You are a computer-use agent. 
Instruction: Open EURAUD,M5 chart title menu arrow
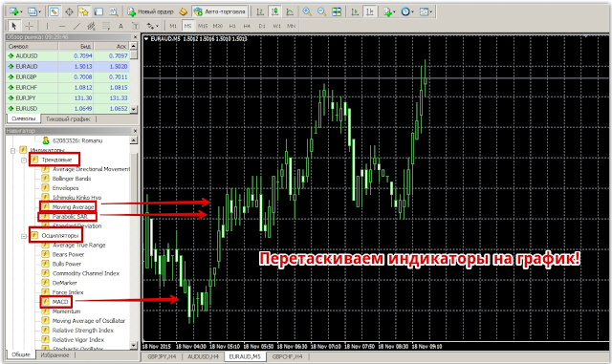[x=146, y=38]
